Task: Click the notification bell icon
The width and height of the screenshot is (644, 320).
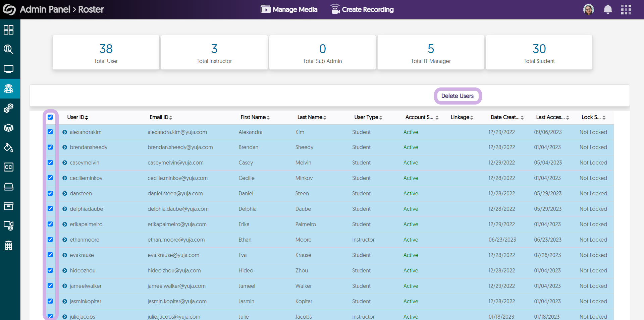Action: (x=607, y=9)
